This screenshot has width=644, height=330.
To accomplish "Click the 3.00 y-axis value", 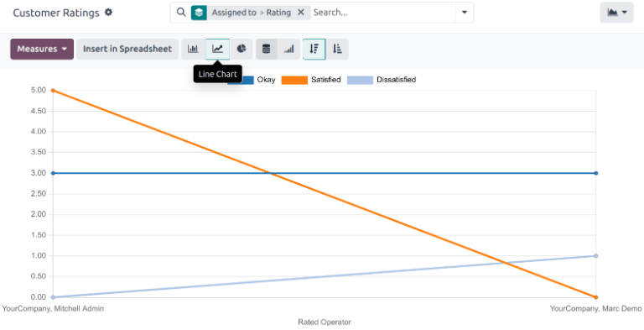I will (x=39, y=173).
